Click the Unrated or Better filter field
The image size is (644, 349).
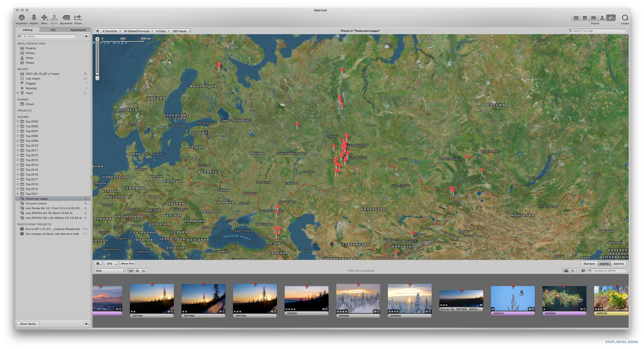pyautogui.click(x=607, y=271)
